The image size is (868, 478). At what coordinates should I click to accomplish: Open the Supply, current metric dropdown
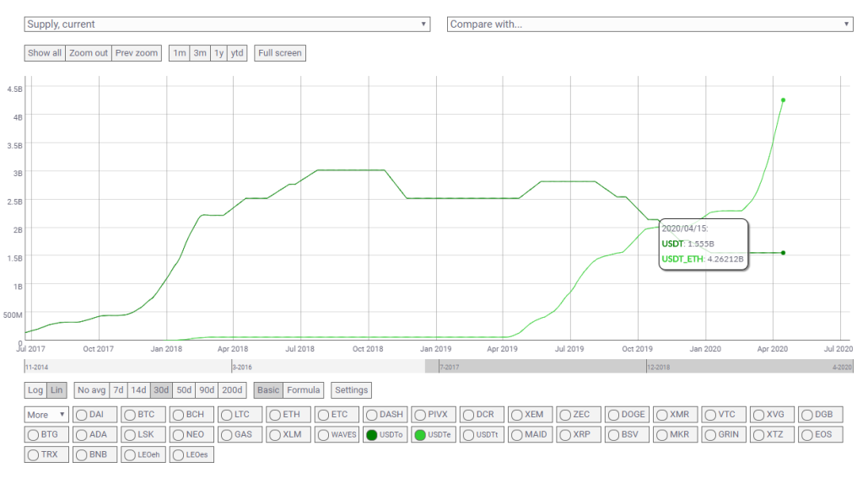227,24
